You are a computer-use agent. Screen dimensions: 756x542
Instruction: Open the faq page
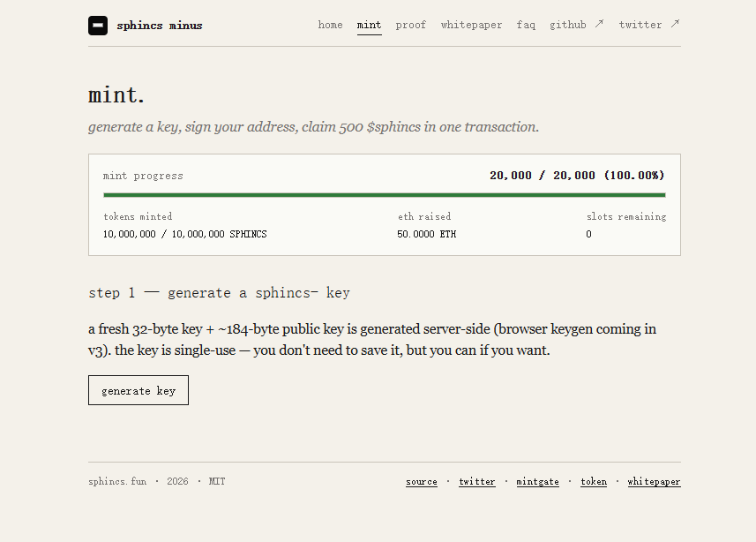coord(526,25)
